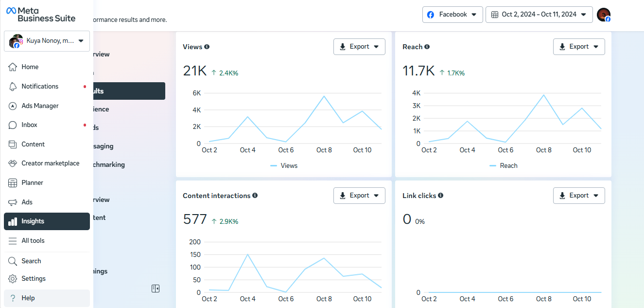Click the Reach chart peak on Oct 8
Viewport: 644px width, 308px height.
tap(544, 95)
